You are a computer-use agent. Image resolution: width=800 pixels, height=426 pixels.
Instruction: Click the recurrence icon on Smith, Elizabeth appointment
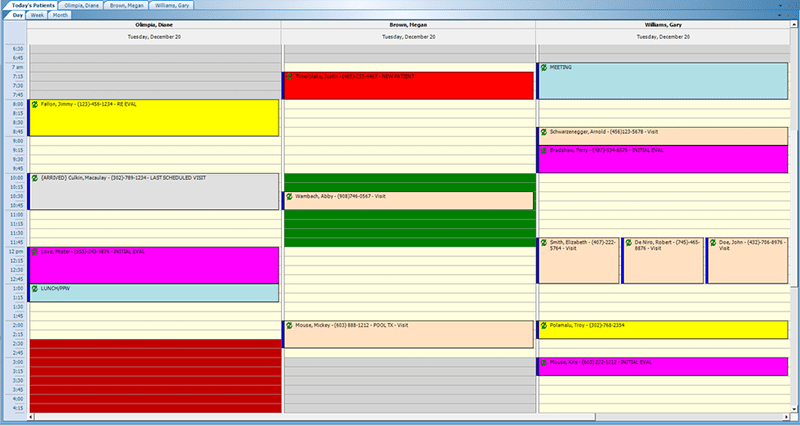544,243
